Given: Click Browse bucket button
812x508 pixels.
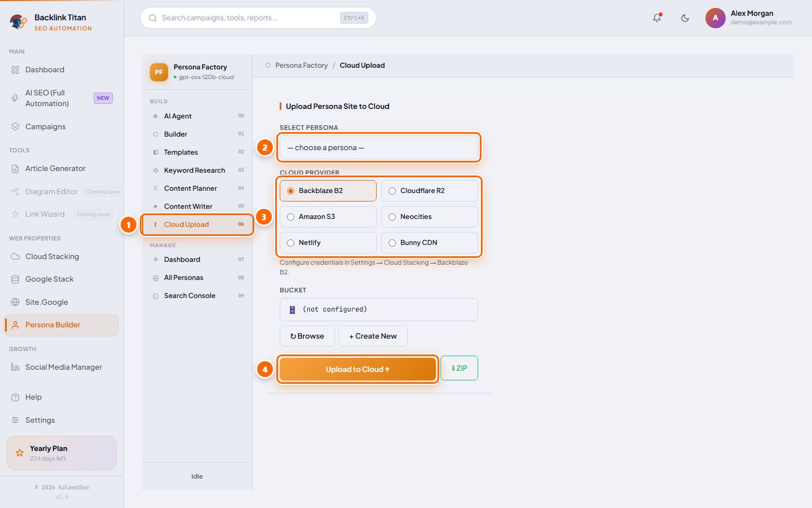Looking at the screenshot, I should [x=307, y=336].
